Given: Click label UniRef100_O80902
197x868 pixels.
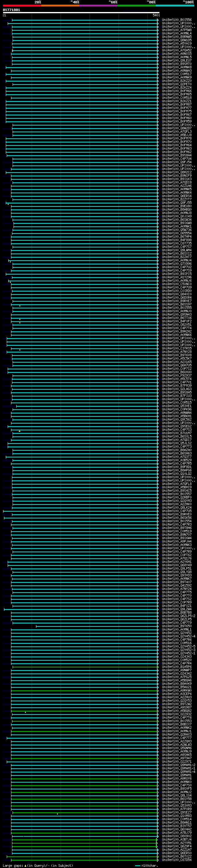Looking at the screenshot, I should click(176, 836).
